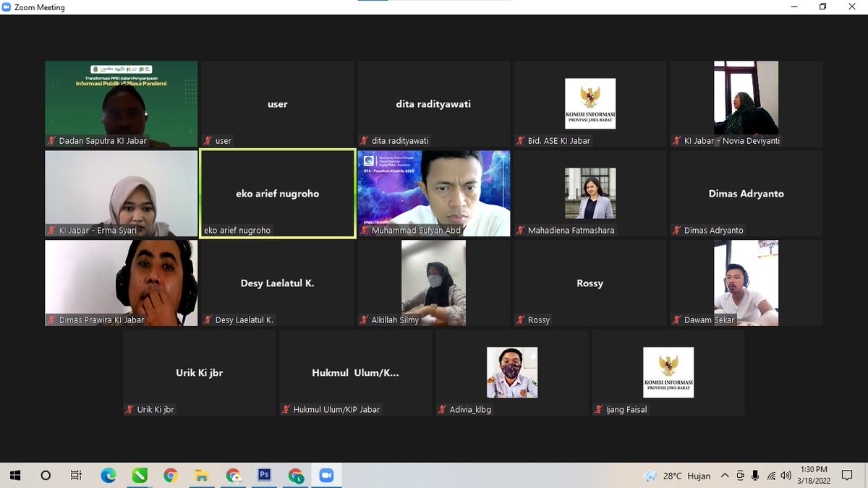Select KI Jabar - Novia Deviyanti's video tile

746,104
